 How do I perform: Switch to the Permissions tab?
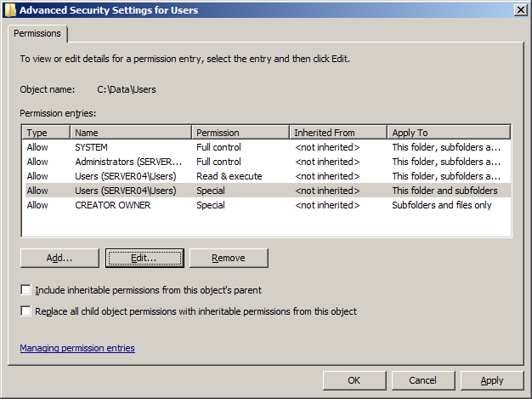coord(37,33)
